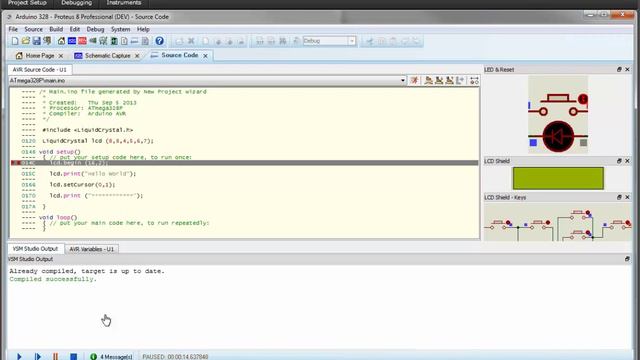Open the System menu

(x=120, y=29)
